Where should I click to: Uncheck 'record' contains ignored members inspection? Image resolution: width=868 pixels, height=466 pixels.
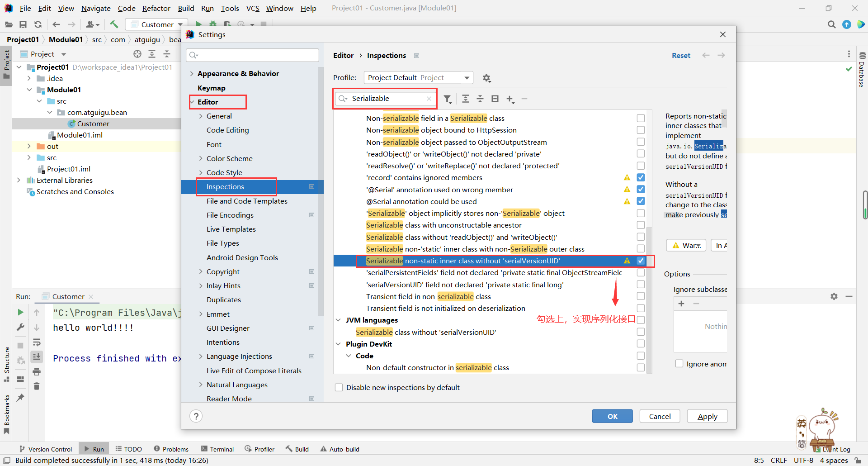pyautogui.click(x=641, y=177)
